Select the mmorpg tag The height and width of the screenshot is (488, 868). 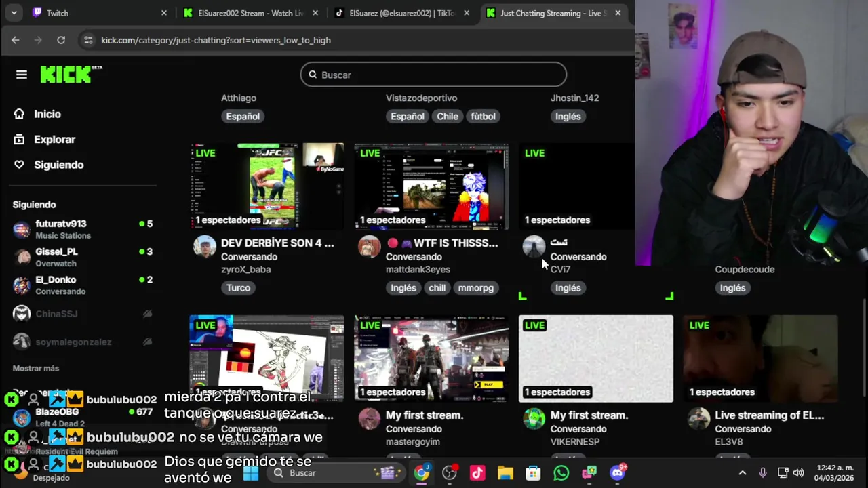475,288
